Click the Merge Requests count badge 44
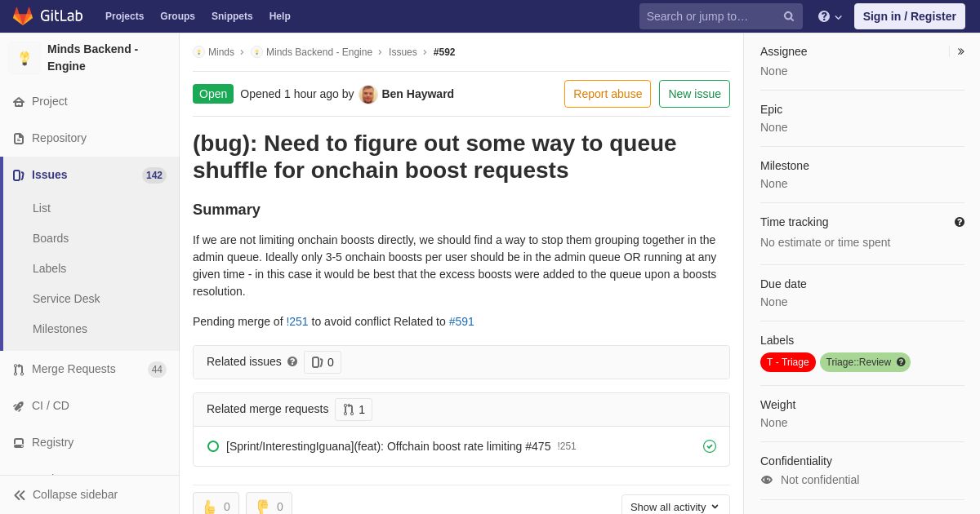Image resolution: width=980 pixels, height=514 pixels. coord(157,370)
